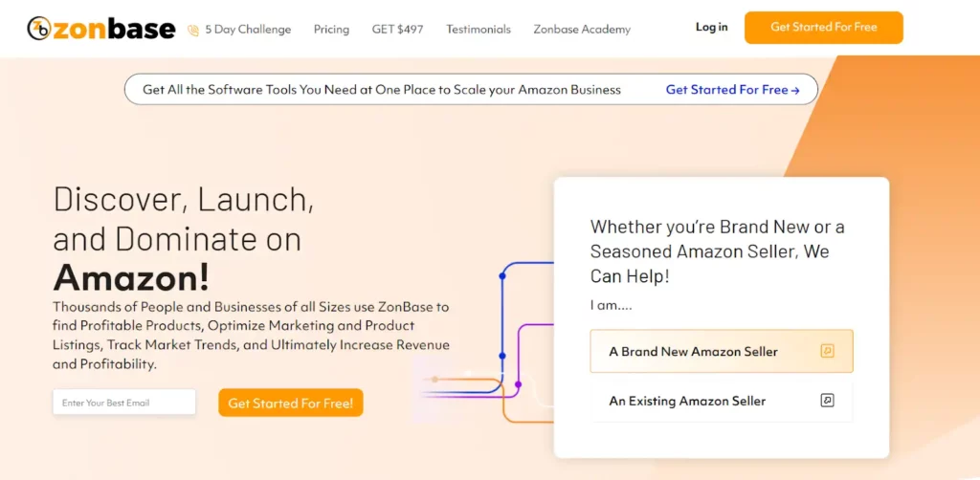Click the Log in link

[712, 27]
